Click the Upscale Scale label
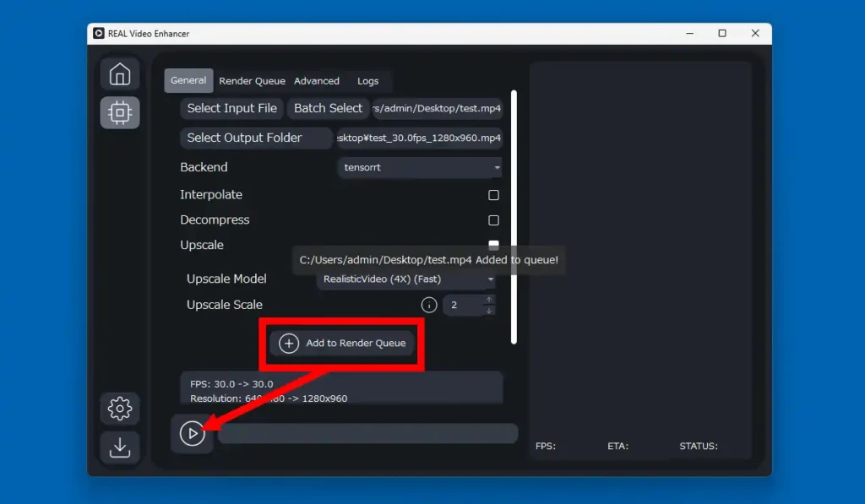Screen dimensions: 865x504 click(x=224, y=305)
